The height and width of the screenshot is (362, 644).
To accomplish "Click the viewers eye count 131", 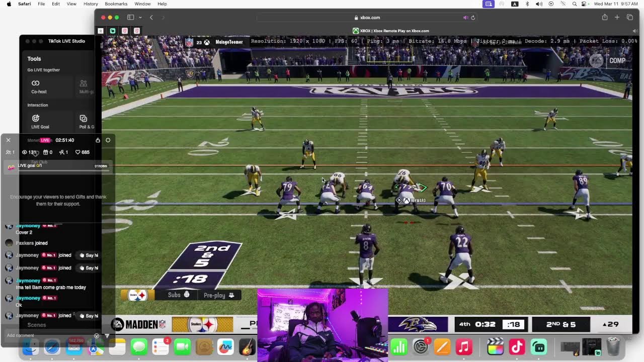I will click(29, 152).
